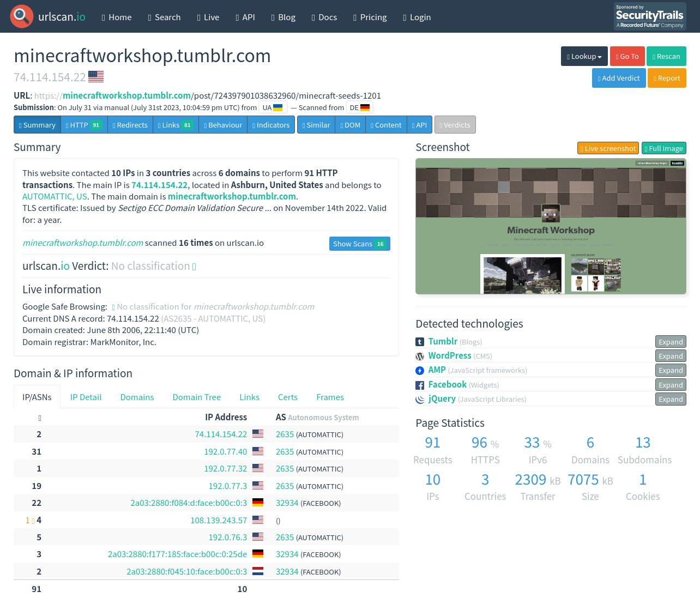The image size is (700, 610).
Task: Click the Live screenshot button
Action: [x=608, y=148]
